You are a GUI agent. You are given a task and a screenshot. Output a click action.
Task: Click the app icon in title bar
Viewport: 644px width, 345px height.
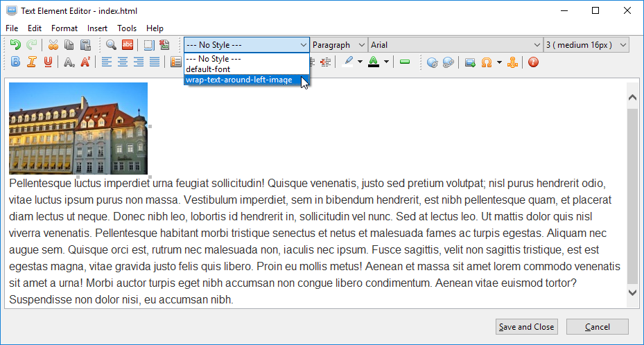point(12,10)
